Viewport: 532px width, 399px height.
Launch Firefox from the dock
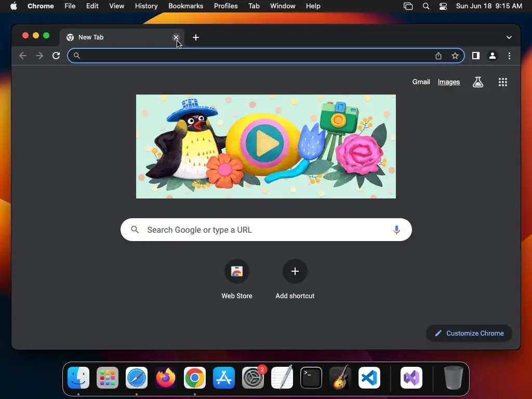pos(166,378)
